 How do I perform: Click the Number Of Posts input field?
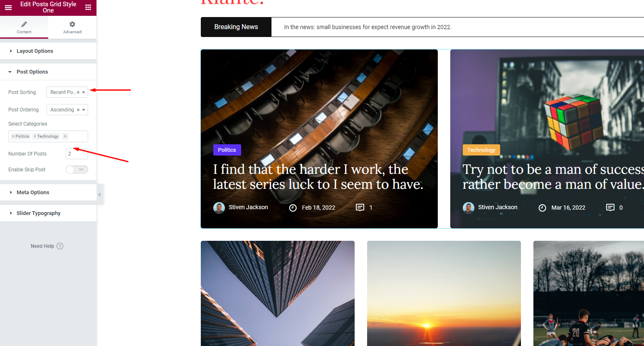pos(77,154)
